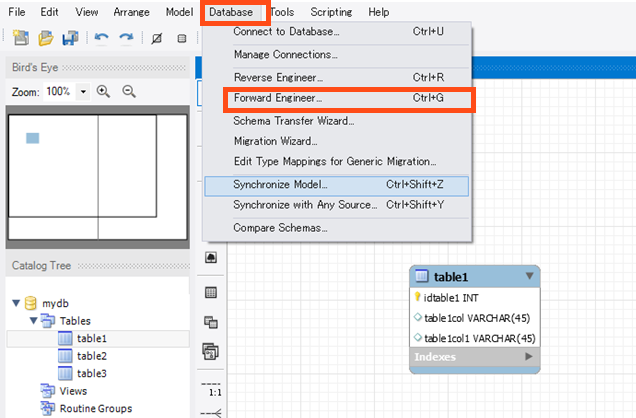Viewport: 636px width, 418px height.
Task: Click the table3 icon in Catalog Tree
Action: point(65,373)
